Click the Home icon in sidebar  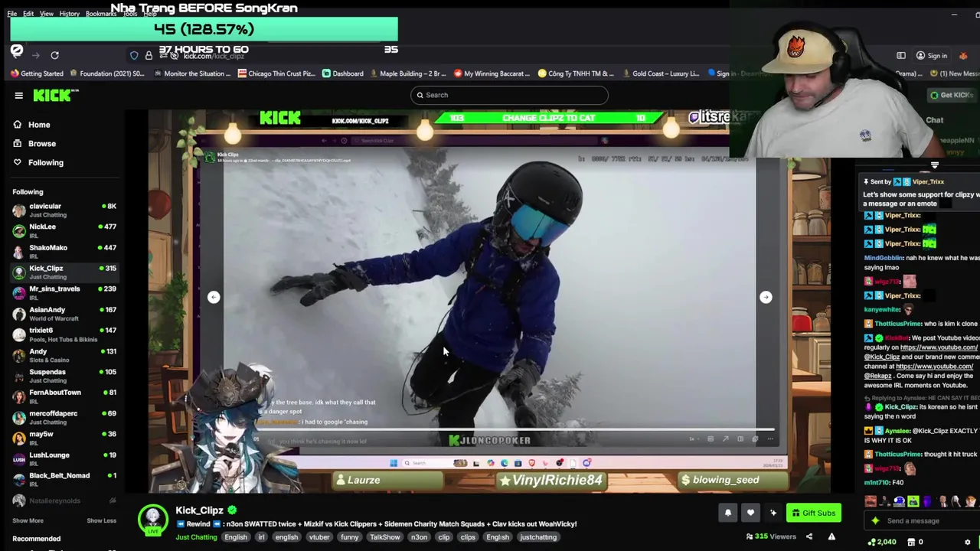click(17, 125)
